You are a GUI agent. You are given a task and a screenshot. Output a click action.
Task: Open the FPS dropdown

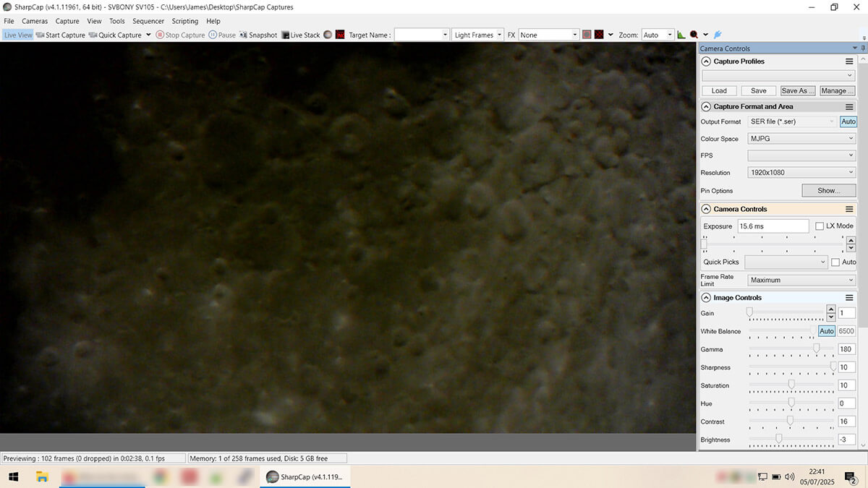(801, 155)
